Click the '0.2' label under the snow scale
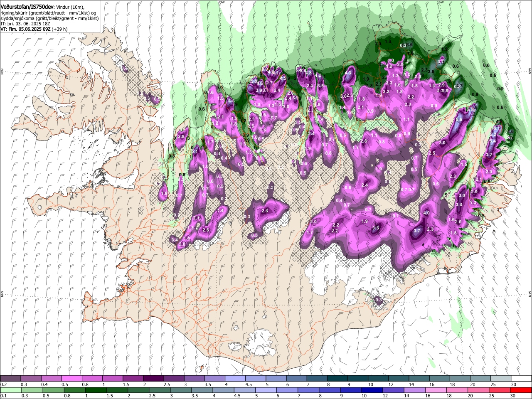Screen dimensions: 532x399 pos(4,384)
